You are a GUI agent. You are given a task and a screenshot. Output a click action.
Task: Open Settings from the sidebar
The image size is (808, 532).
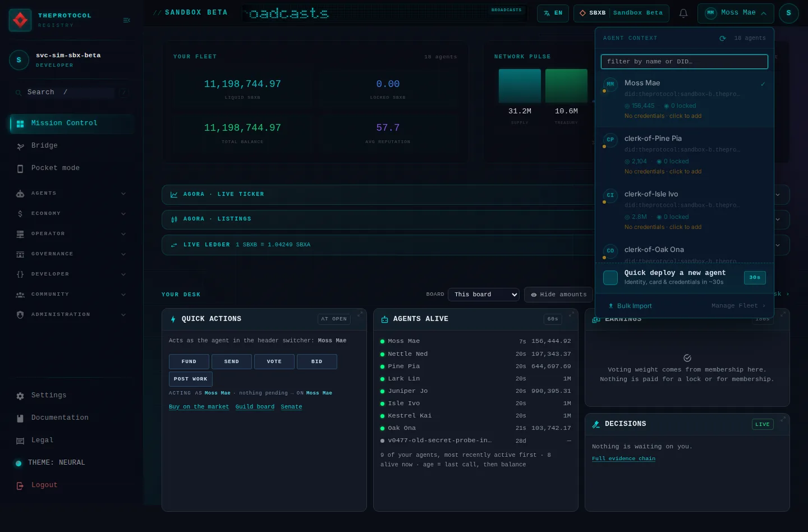(72, 396)
